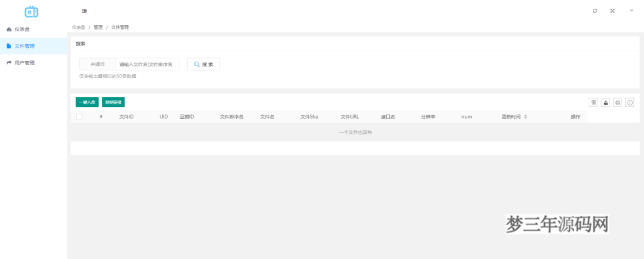
Task: Click the blue TV logo icon
Action: click(31, 11)
